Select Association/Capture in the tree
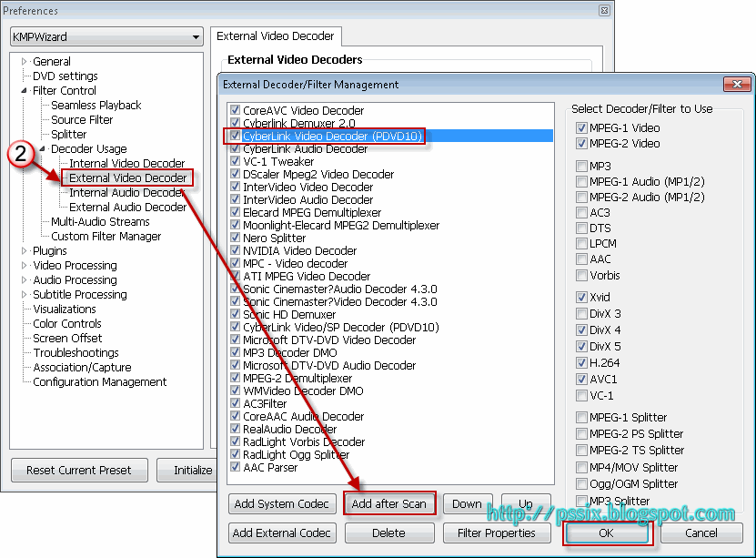The width and height of the screenshot is (756, 558). pos(82,367)
